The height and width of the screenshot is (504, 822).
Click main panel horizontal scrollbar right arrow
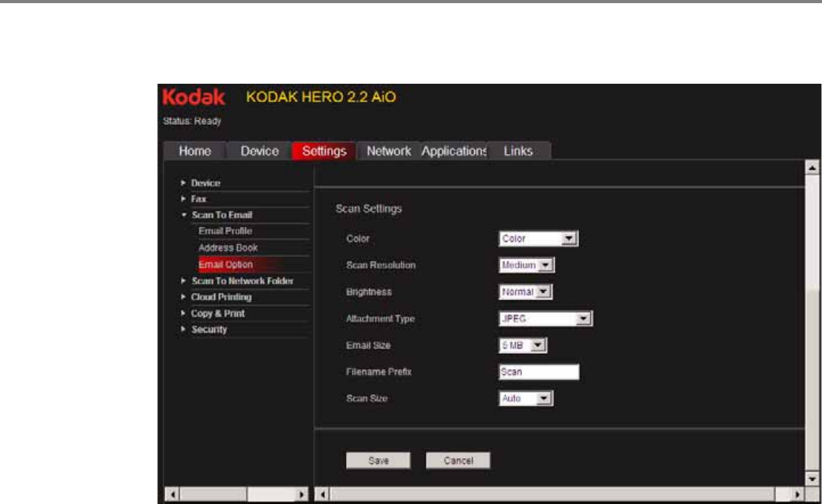coord(797,494)
